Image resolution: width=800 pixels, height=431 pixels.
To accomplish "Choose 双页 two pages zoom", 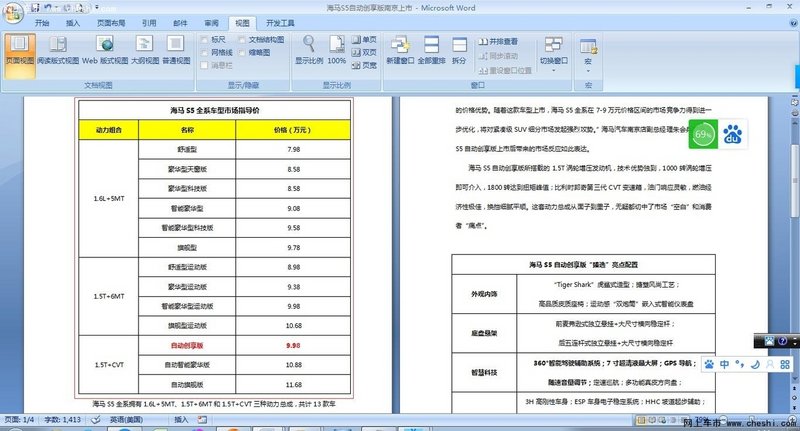I will [x=364, y=52].
